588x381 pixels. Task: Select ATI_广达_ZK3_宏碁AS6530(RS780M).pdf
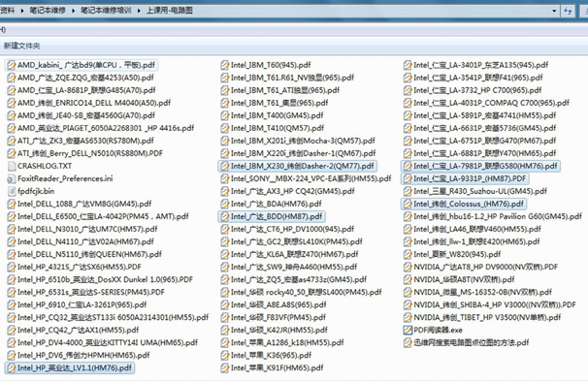pos(86,141)
